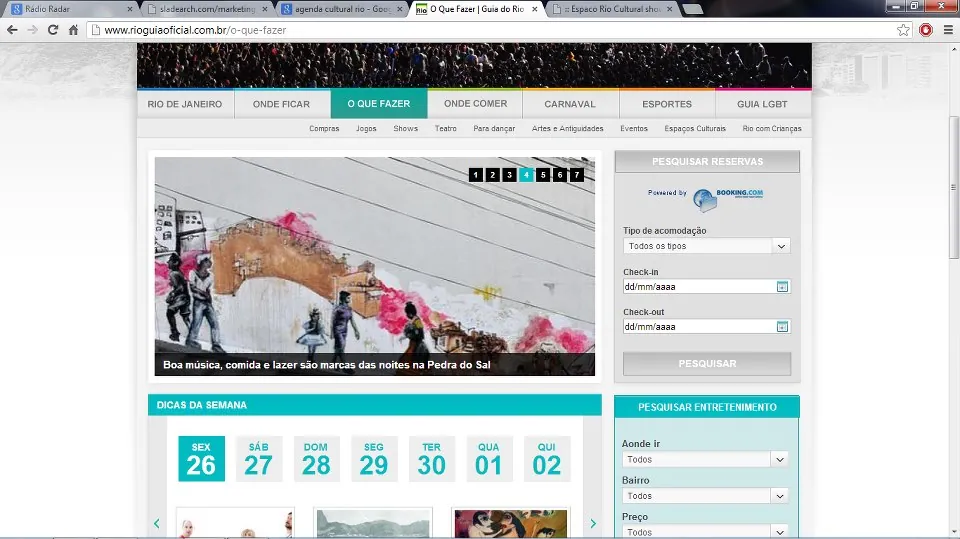Open the O QUE FAZER menu

379,104
